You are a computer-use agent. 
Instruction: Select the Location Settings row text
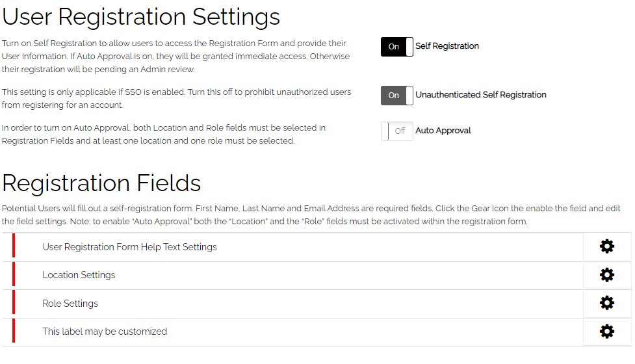tap(79, 275)
